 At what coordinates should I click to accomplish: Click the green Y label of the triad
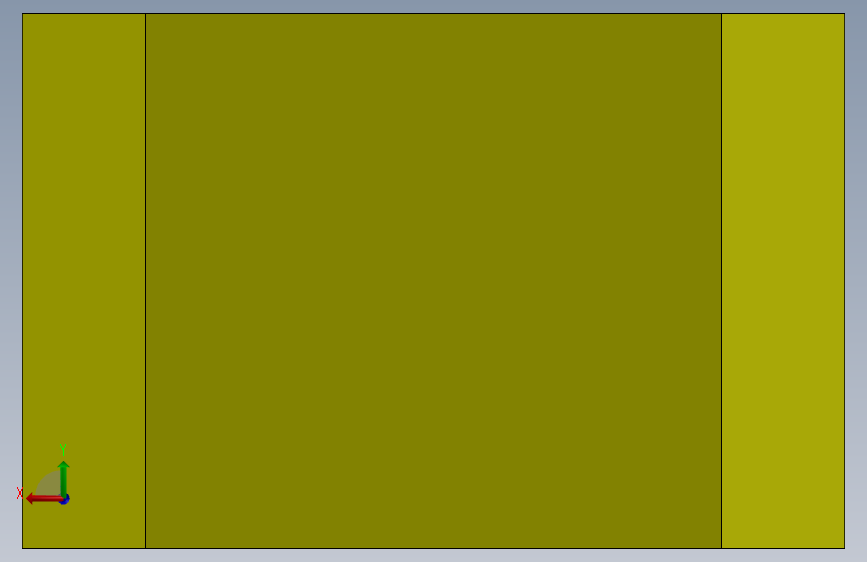point(63,450)
